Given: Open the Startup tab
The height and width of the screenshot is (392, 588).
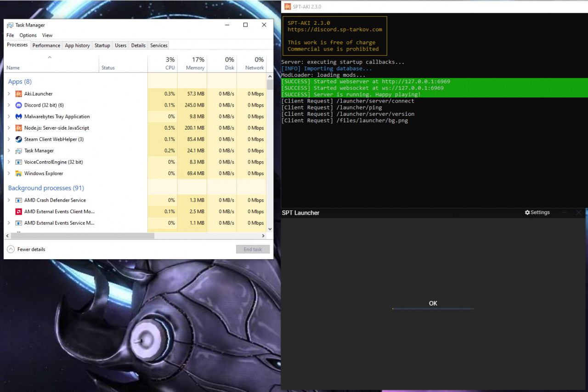Looking at the screenshot, I should pos(102,45).
